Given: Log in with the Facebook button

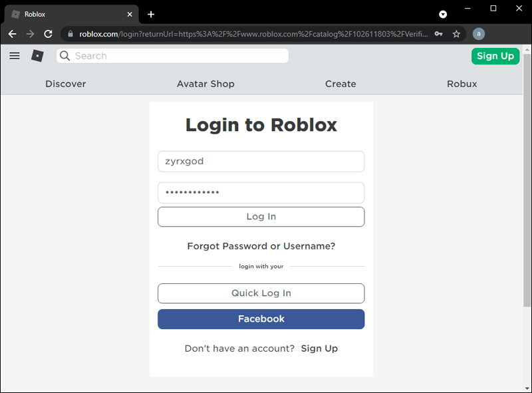Looking at the screenshot, I should pyautogui.click(x=261, y=319).
